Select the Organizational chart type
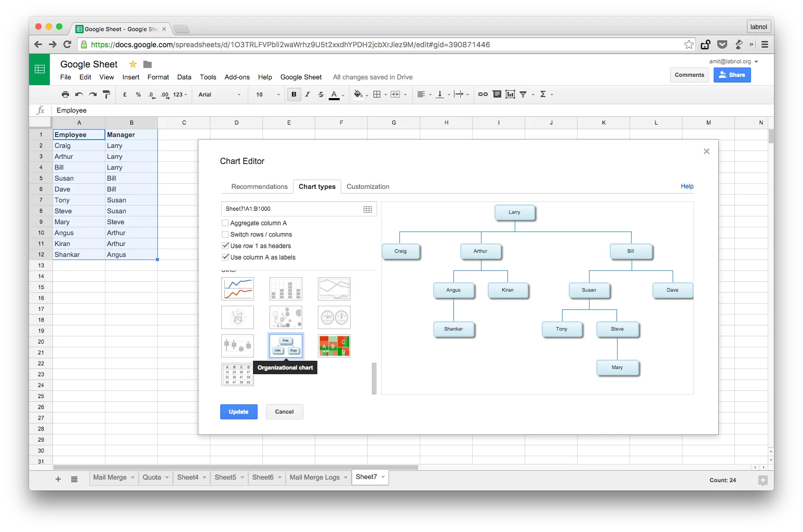The height and width of the screenshot is (532, 803). pyautogui.click(x=286, y=346)
